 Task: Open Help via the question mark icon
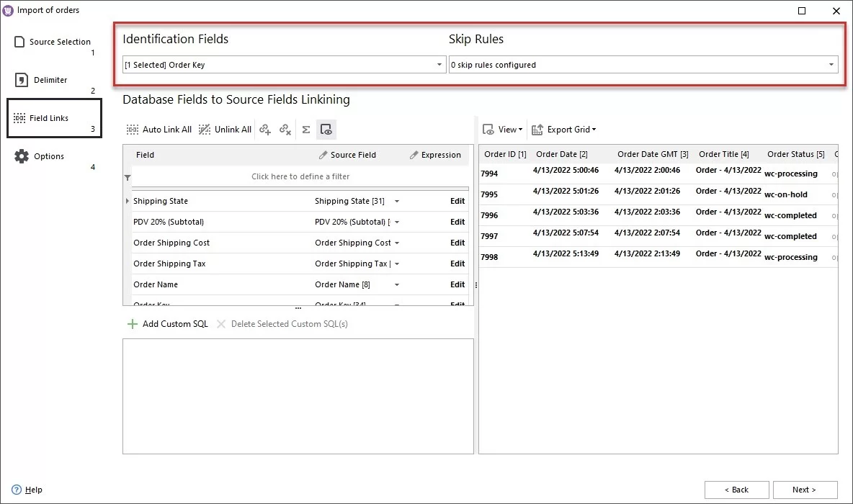coord(17,490)
